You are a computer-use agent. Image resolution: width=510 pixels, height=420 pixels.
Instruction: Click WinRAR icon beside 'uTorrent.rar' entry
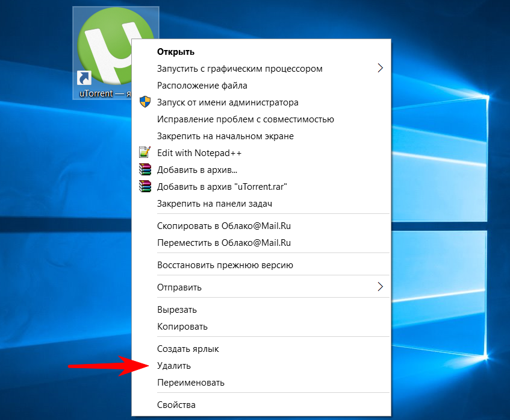tap(145, 187)
